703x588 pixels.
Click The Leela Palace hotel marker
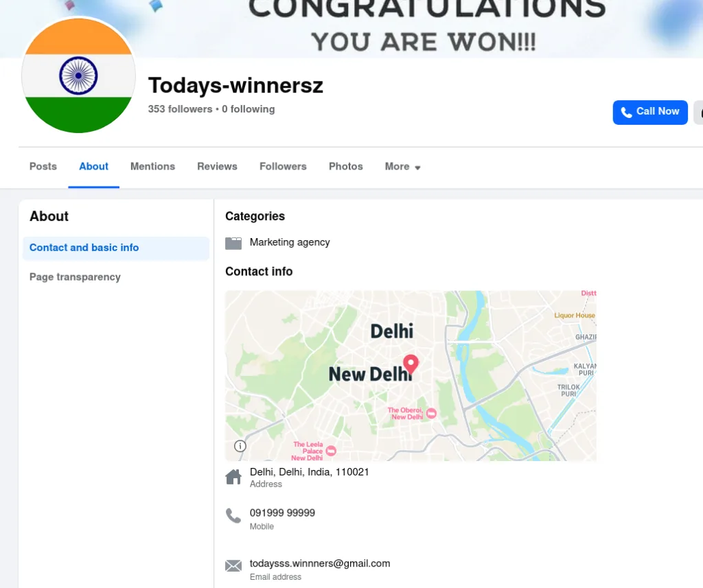click(331, 450)
